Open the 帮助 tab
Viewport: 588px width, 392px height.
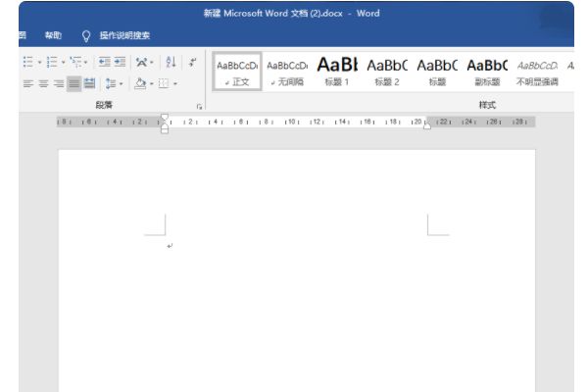52,35
